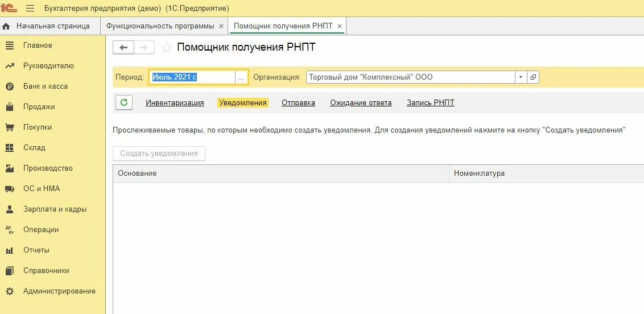This screenshot has width=644, height=314.
Task: Go to the Запись РНПТ step link
Action: point(431,102)
